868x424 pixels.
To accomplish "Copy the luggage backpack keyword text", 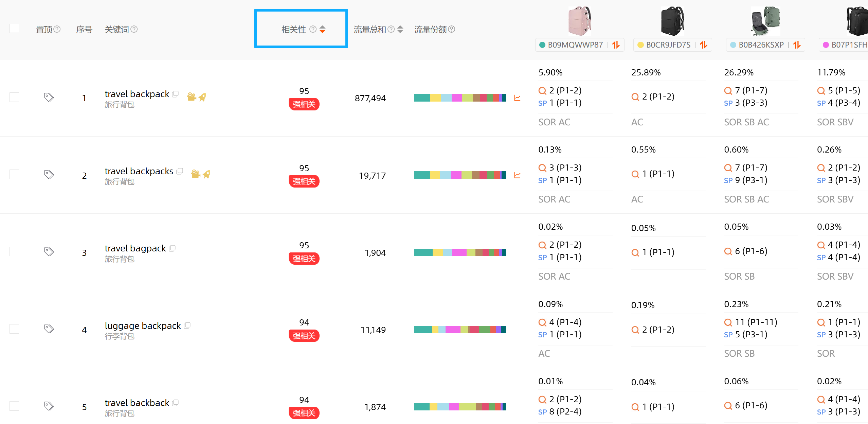I will (187, 325).
